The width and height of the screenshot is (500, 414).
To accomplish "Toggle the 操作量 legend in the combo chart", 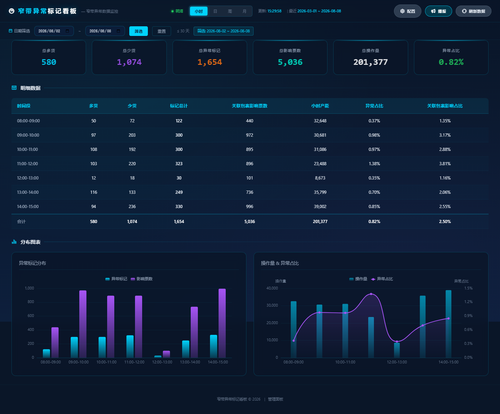I will click(x=358, y=279).
